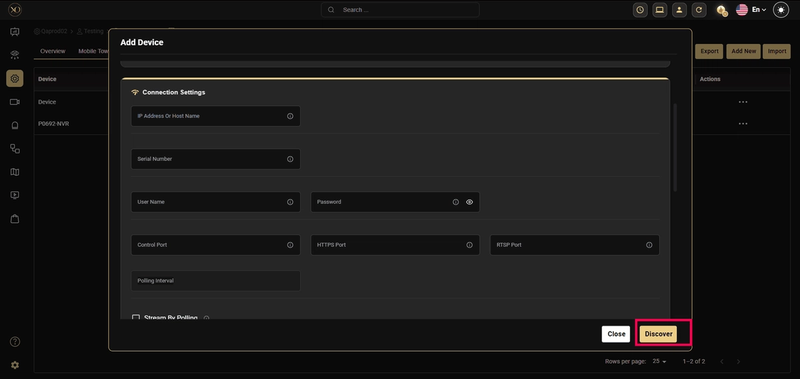This screenshot has width=800, height=379.
Task: Click the dialog vertical scrollbar
Action: click(x=676, y=147)
